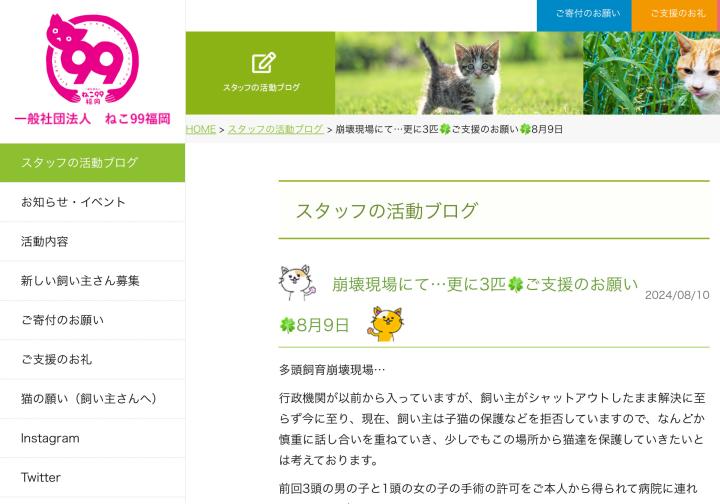Click the orange-white cat photo in header

click(652, 73)
